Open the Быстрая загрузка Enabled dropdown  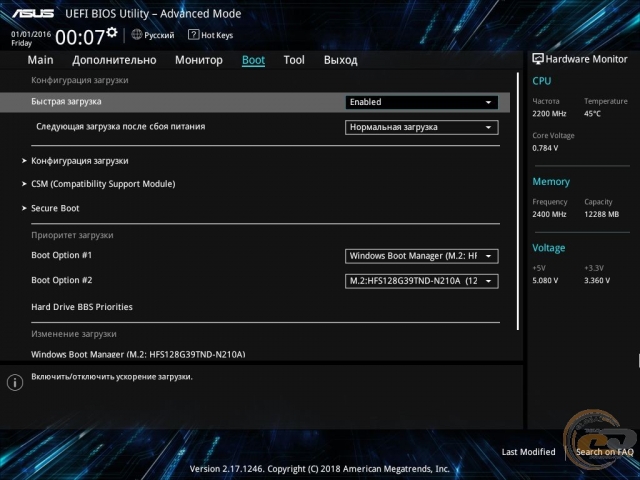click(x=422, y=102)
